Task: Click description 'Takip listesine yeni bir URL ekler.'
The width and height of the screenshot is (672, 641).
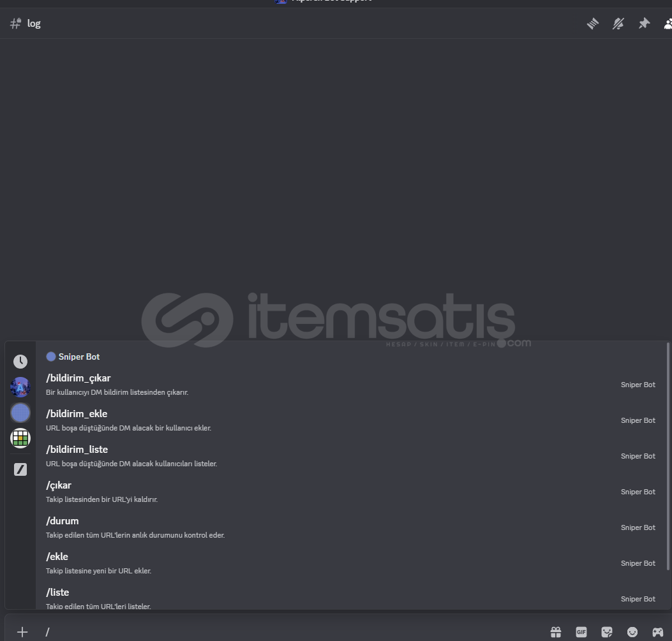Action: click(98, 571)
